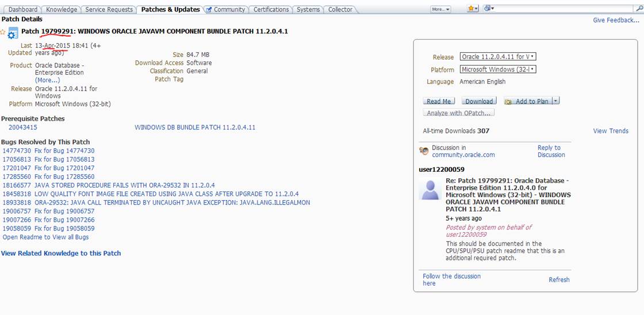This screenshot has width=644, height=315.
Task: Open WINDOWS DB BUNDLE PATCH 11.2.0.4.11 link
Action: point(195,127)
